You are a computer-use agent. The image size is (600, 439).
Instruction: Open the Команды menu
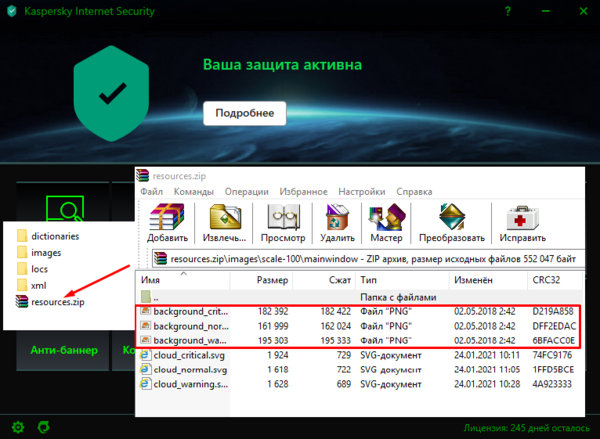pyautogui.click(x=194, y=192)
